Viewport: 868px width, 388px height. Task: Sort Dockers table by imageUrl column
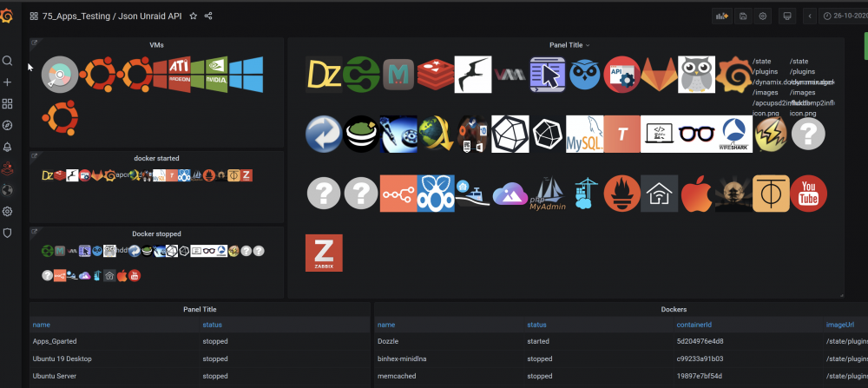[838, 325]
